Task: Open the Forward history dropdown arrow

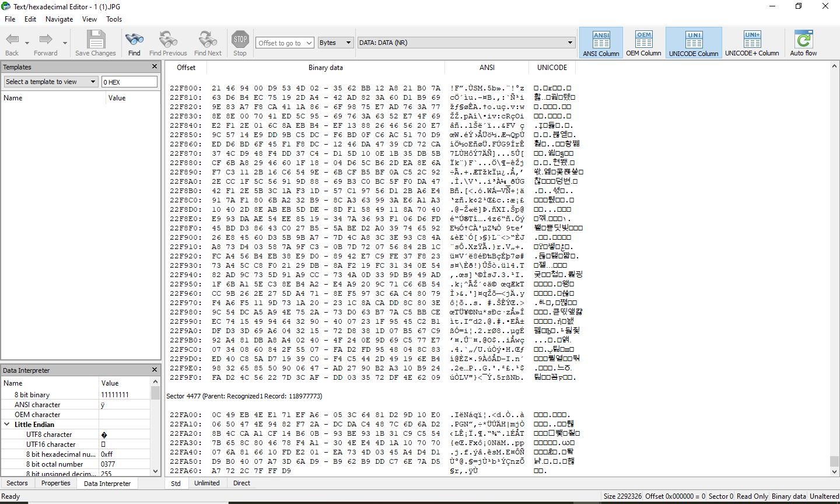Action: 65,43
